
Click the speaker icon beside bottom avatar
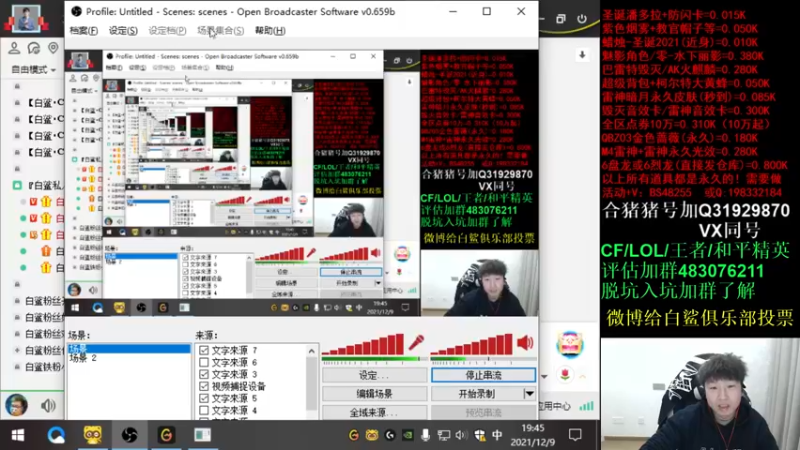(x=48, y=406)
